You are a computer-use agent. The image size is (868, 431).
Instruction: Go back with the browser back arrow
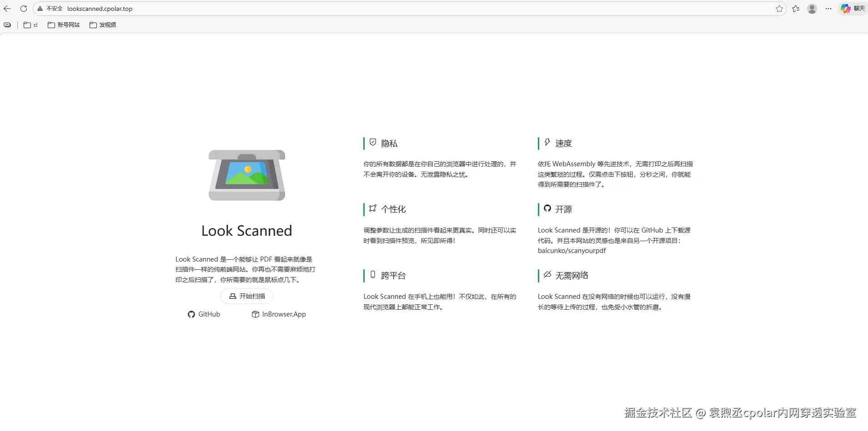7,9
